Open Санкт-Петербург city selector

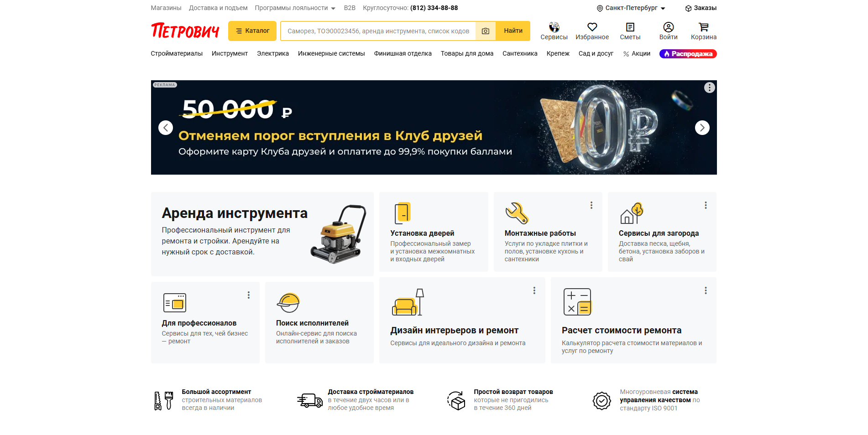click(x=631, y=8)
